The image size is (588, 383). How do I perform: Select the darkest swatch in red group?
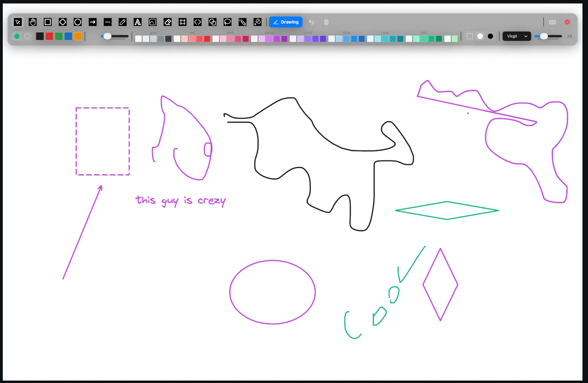pos(207,39)
